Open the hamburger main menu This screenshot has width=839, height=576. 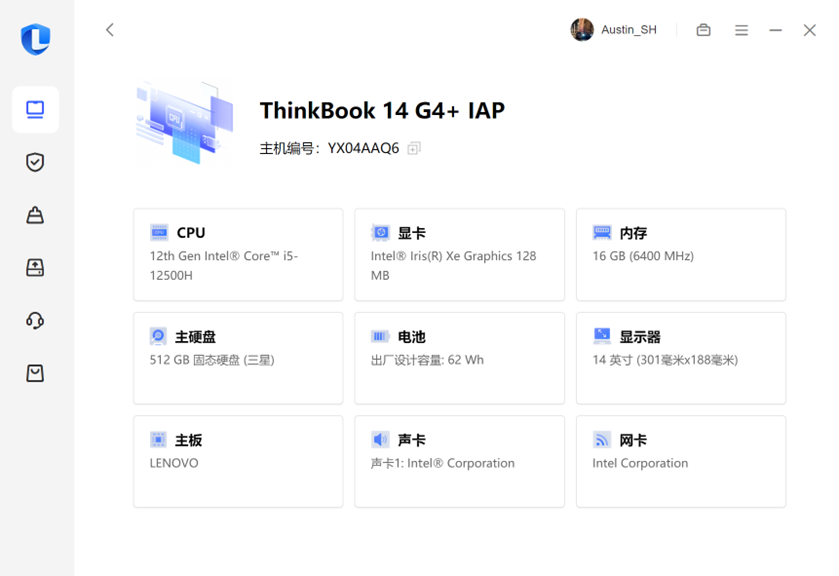pyautogui.click(x=741, y=31)
